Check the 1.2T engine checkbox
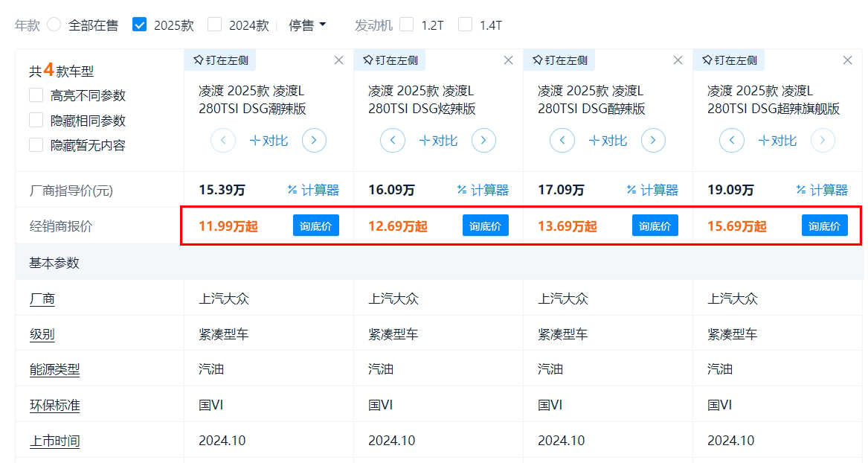 407,25
